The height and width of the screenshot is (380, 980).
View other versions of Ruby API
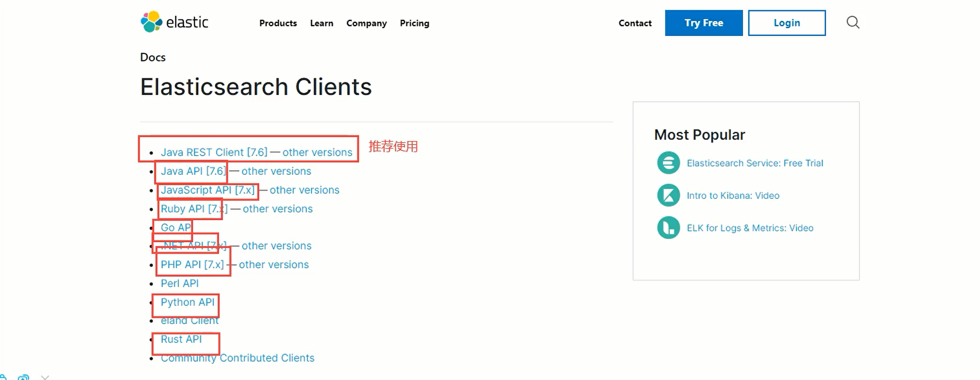[278, 209]
